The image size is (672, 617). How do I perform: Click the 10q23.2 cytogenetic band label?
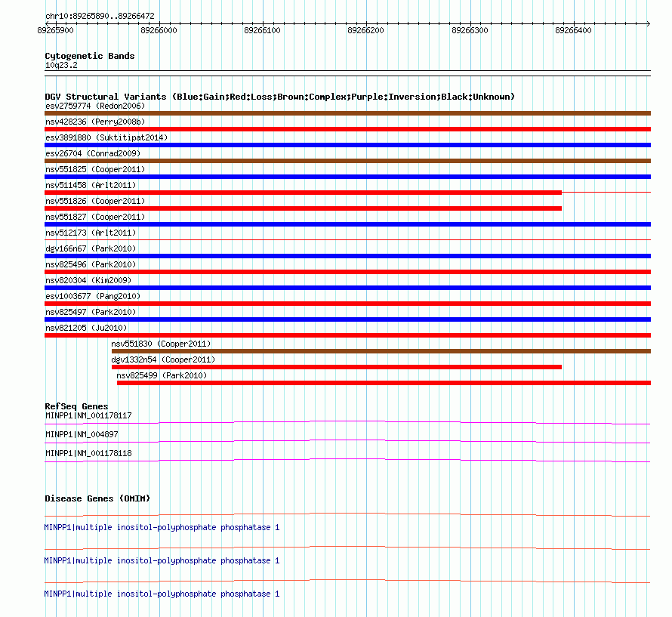[x=61, y=65]
